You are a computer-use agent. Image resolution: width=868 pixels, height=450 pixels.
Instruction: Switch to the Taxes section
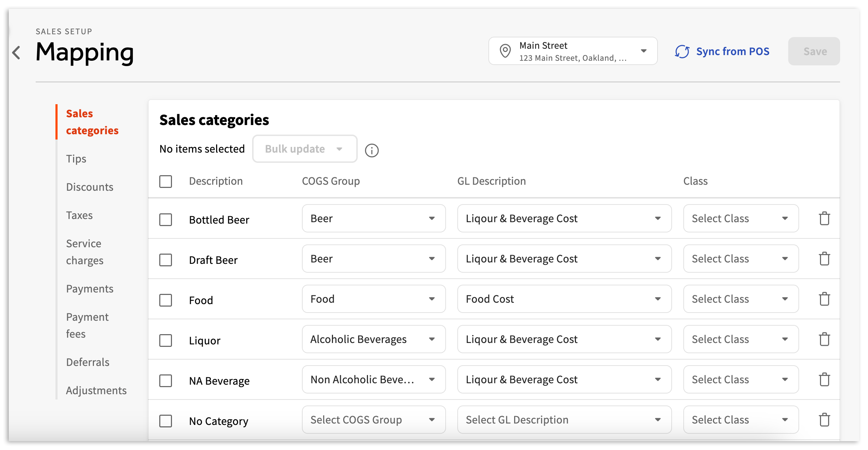tap(79, 215)
